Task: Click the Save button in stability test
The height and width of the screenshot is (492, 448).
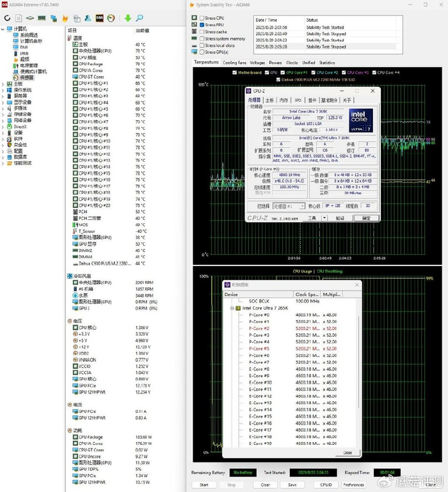Action: click(x=292, y=485)
